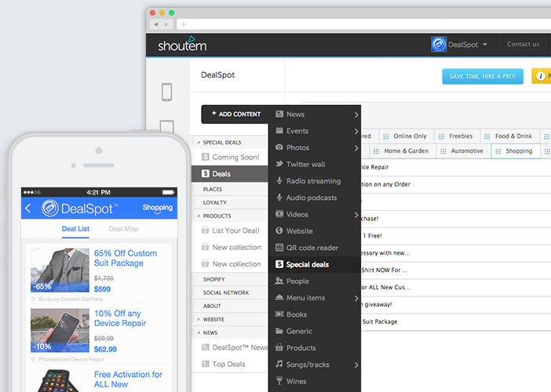Switch to Deal Map tab on phone
Screen dimensions: 551x392
tap(123, 229)
